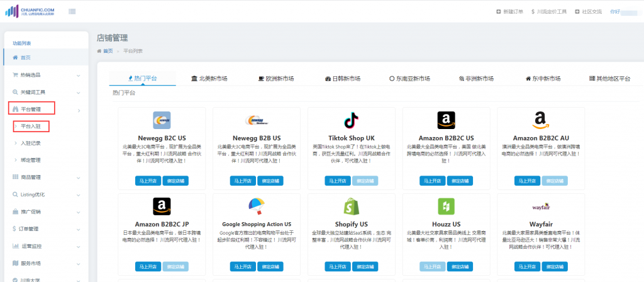The height and width of the screenshot is (282, 644).
Task: Open 川流定价工具 link in top bar
Action: click(549, 12)
